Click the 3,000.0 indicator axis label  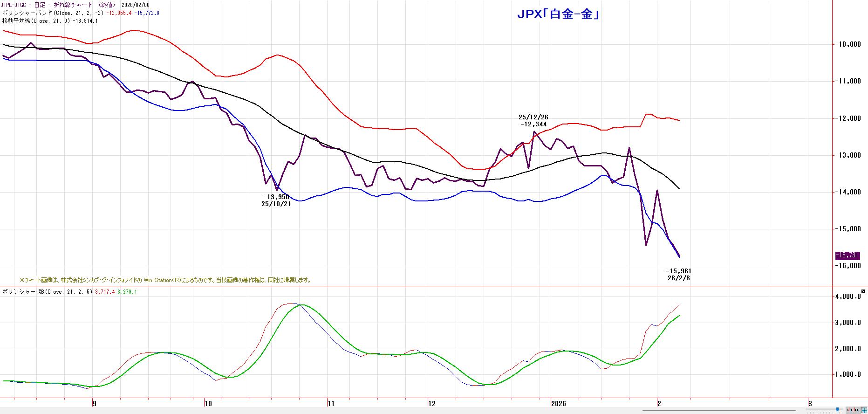(848, 323)
